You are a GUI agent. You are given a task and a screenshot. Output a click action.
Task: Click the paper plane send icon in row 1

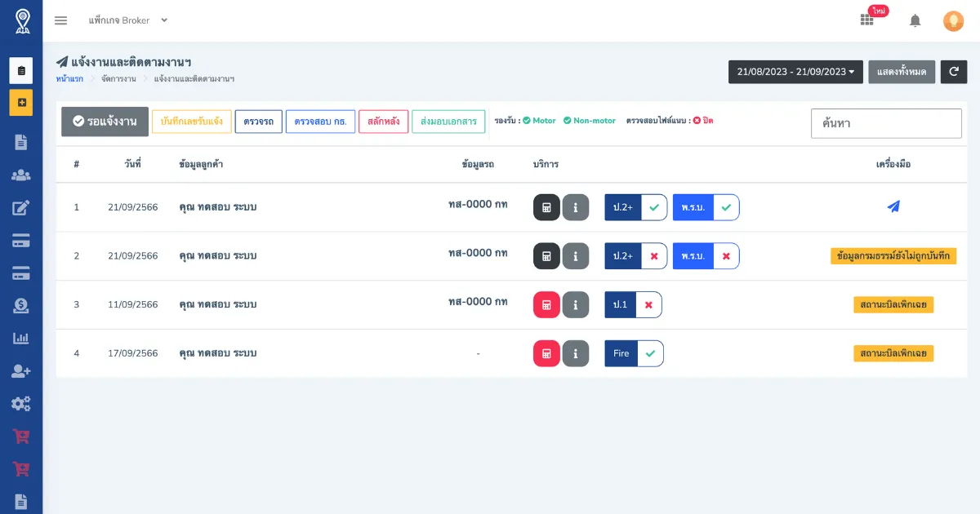coord(893,207)
